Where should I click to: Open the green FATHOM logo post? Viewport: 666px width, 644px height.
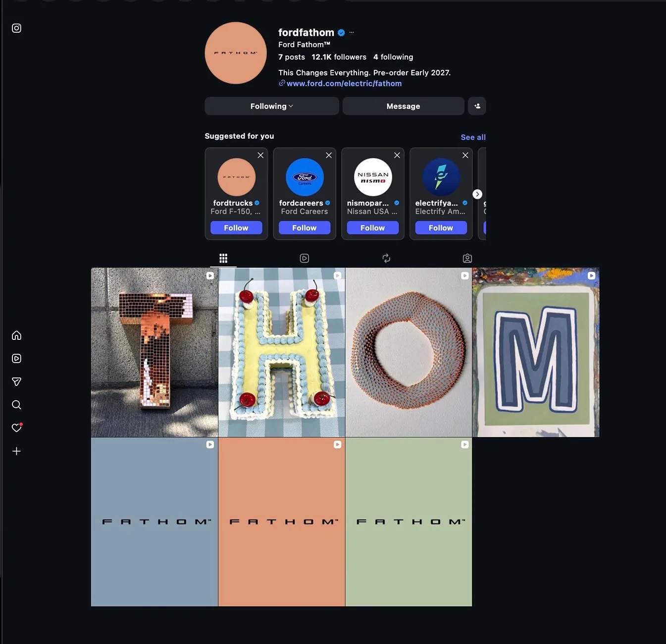click(x=409, y=522)
